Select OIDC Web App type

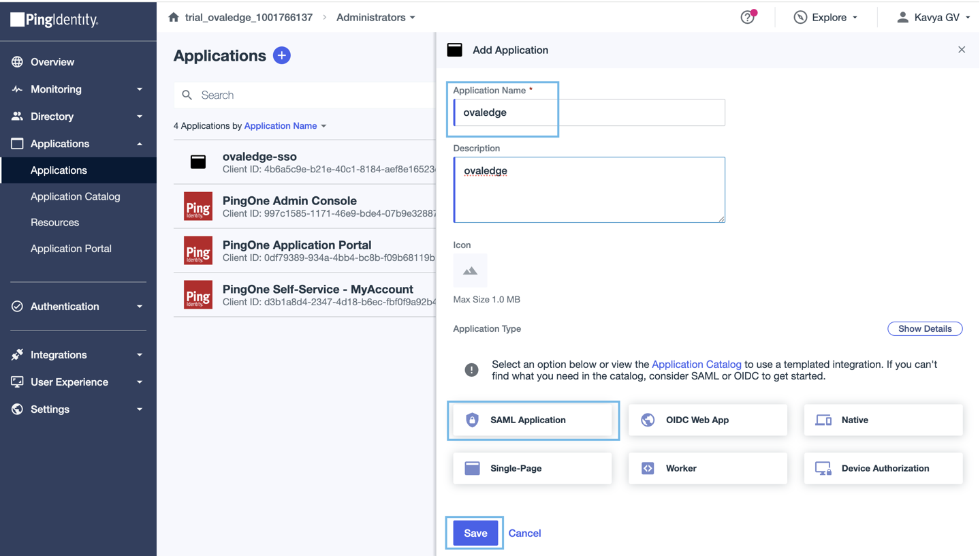click(708, 420)
